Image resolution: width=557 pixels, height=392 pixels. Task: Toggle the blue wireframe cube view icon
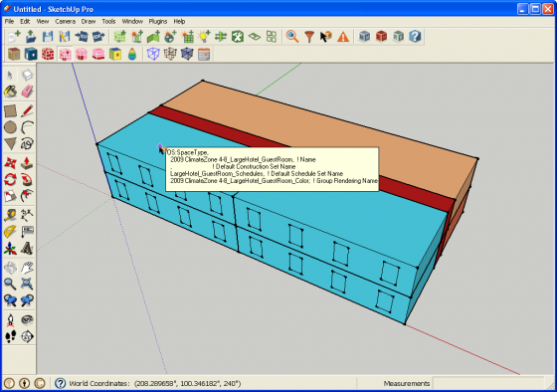coord(153,54)
